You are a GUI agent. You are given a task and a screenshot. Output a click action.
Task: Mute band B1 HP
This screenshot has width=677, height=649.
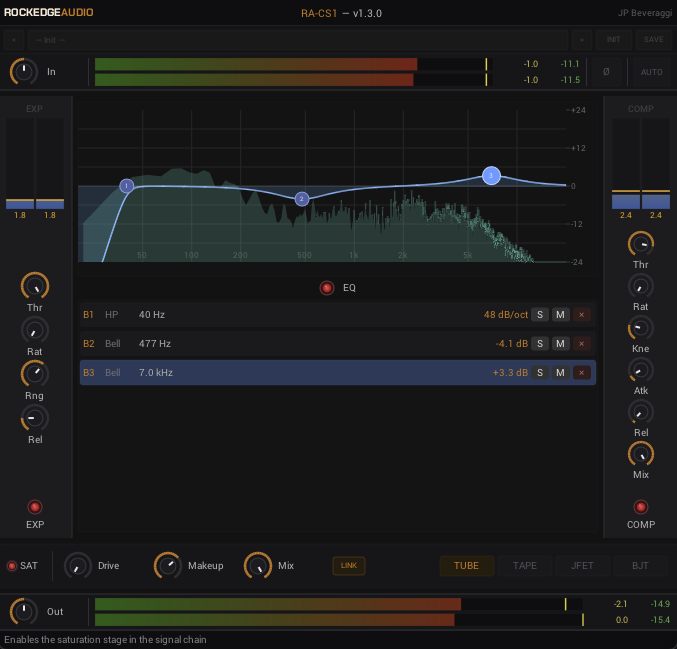pyautogui.click(x=560, y=315)
